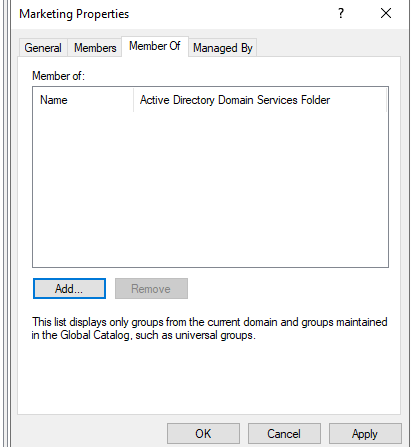Click the "Member of:" label
Image resolution: width=412 pixels, height=447 pixels.
(58, 76)
